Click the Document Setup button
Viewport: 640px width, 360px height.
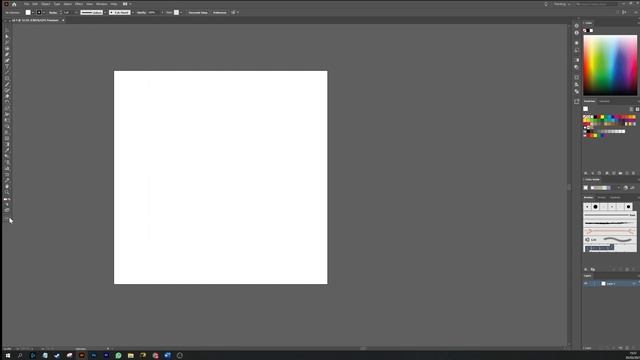[x=198, y=13]
